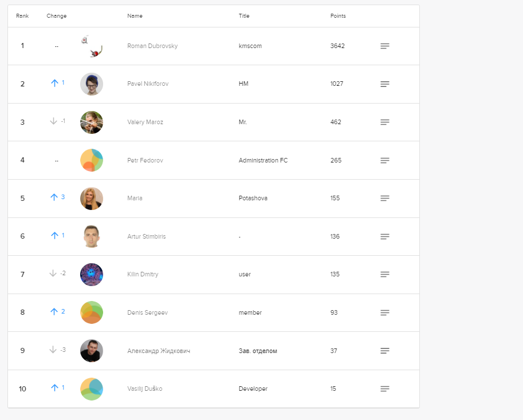Open the menu icon for Vasilij Duško
The image size is (523, 420).
click(385, 389)
